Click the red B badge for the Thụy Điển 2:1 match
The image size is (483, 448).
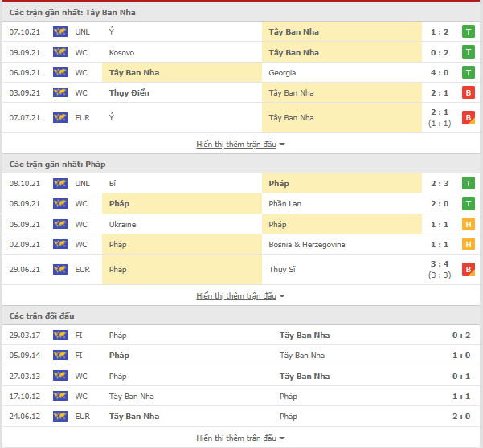(469, 92)
